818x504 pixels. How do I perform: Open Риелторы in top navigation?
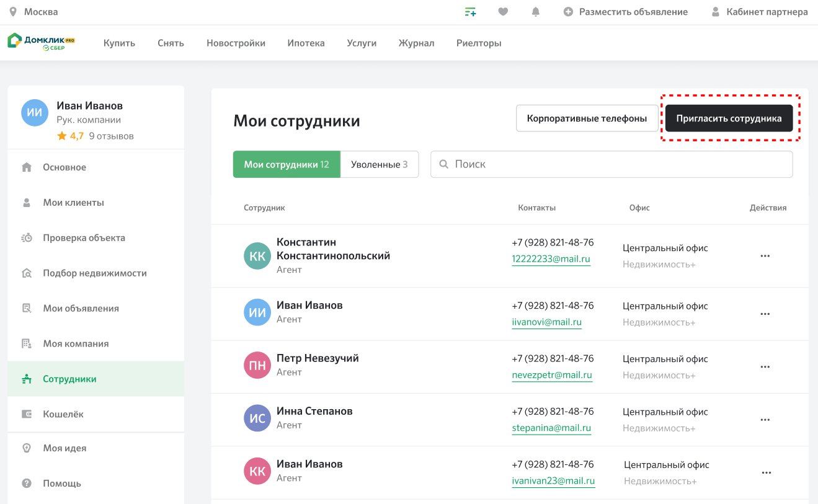click(479, 43)
